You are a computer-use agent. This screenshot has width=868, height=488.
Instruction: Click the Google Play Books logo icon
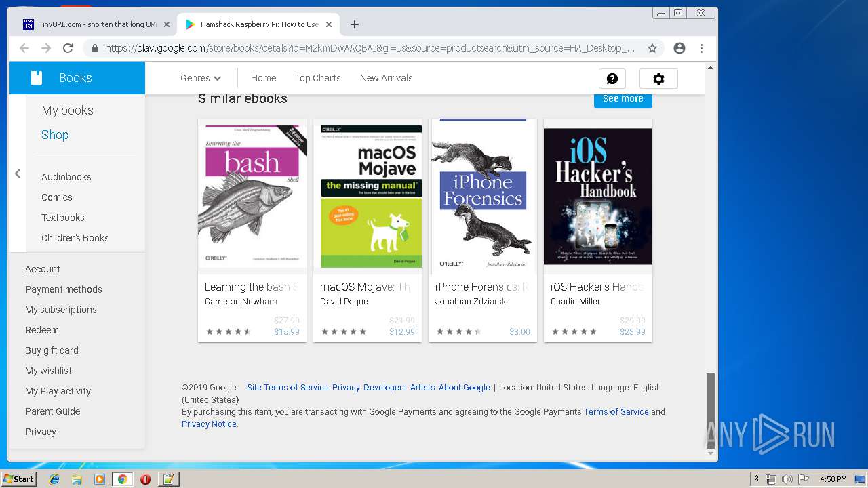click(x=37, y=78)
